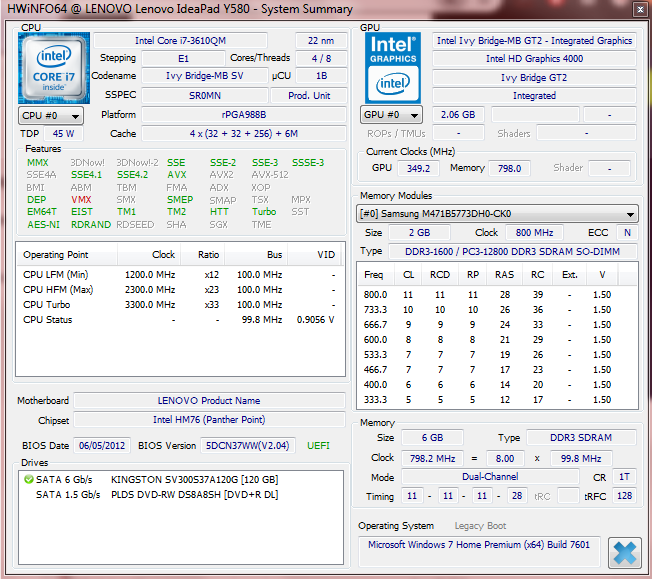Click the BIOS date 06/05/2012 field
The width and height of the screenshot is (652, 579).
[x=102, y=445]
